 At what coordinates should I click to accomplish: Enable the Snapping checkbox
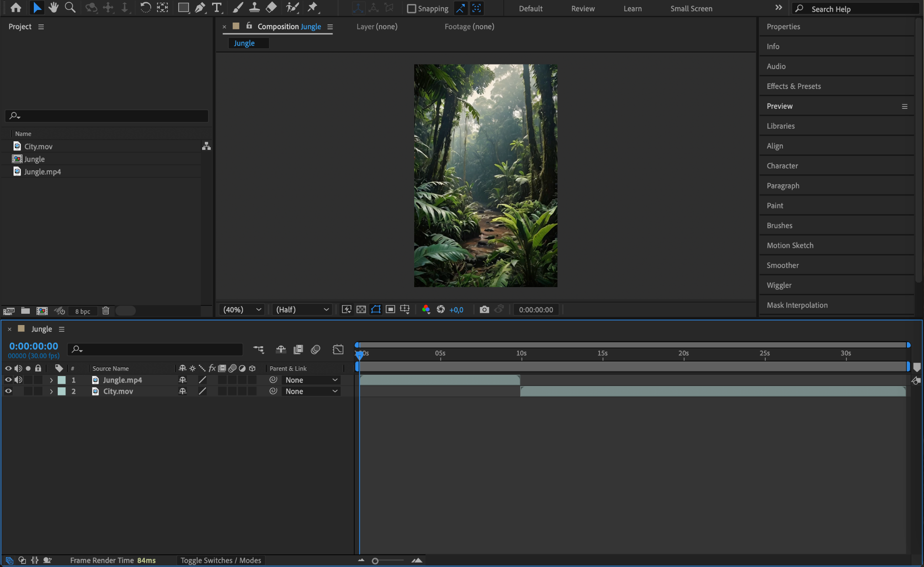pyautogui.click(x=411, y=9)
